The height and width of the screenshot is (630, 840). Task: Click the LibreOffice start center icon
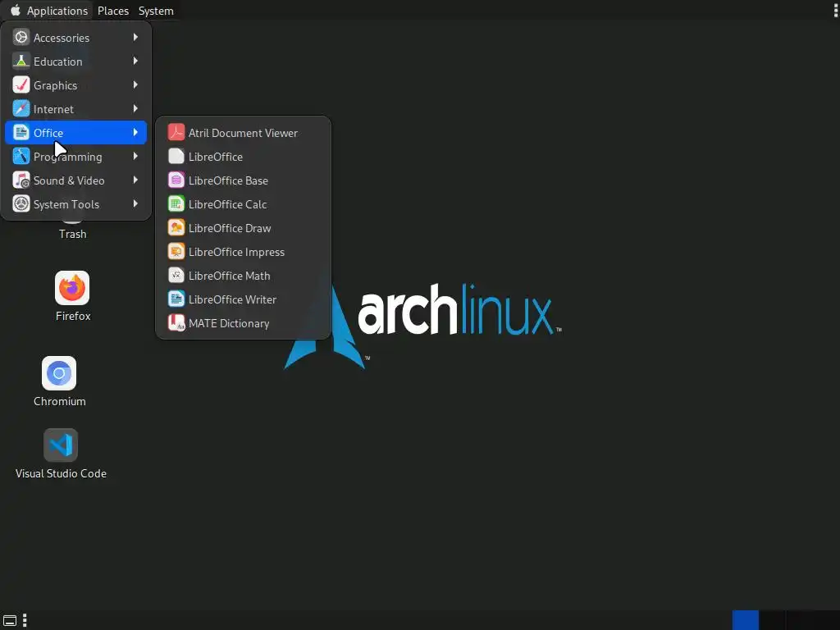pyautogui.click(x=176, y=157)
